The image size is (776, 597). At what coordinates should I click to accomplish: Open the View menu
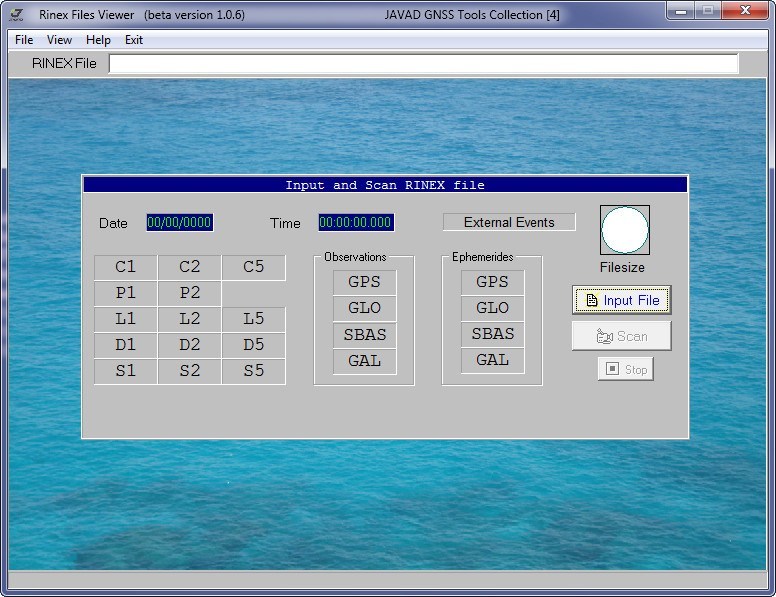59,40
